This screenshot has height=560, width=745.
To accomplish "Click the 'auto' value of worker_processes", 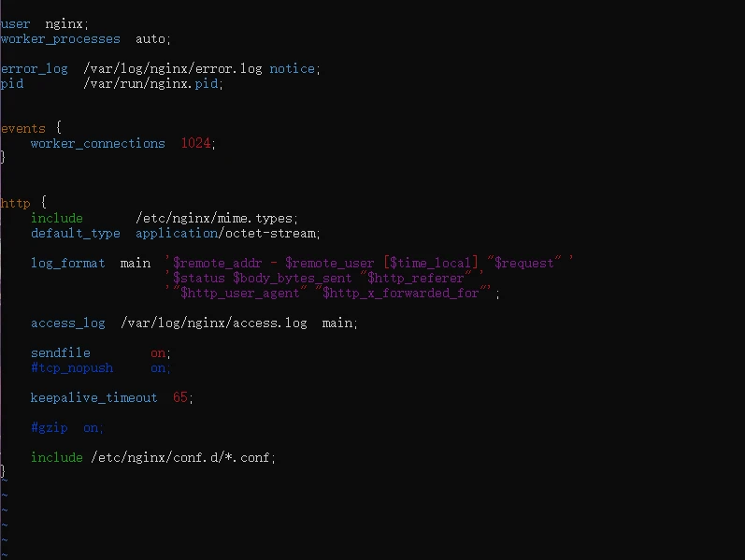I will point(150,39).
